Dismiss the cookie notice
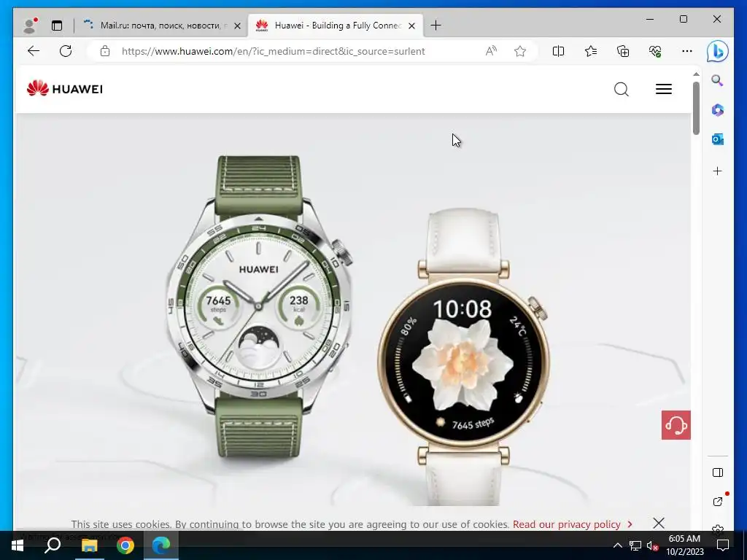The image size is (747, 560). 659,524
